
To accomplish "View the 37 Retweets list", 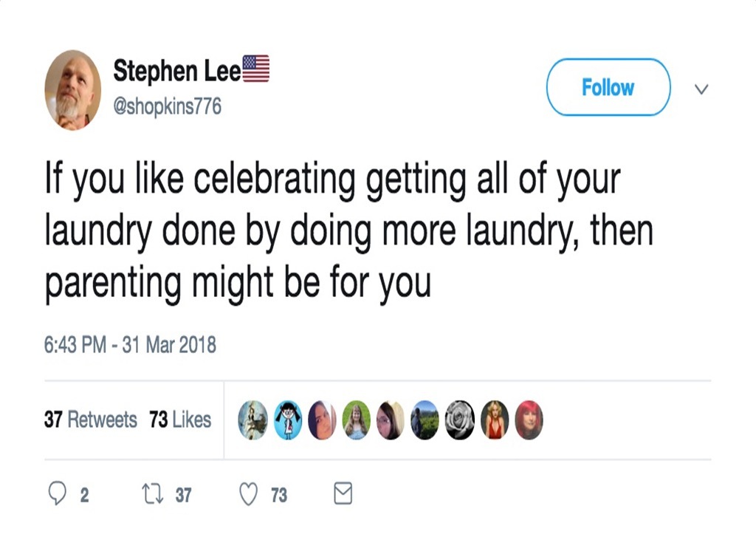I will [x=91, y=420].
